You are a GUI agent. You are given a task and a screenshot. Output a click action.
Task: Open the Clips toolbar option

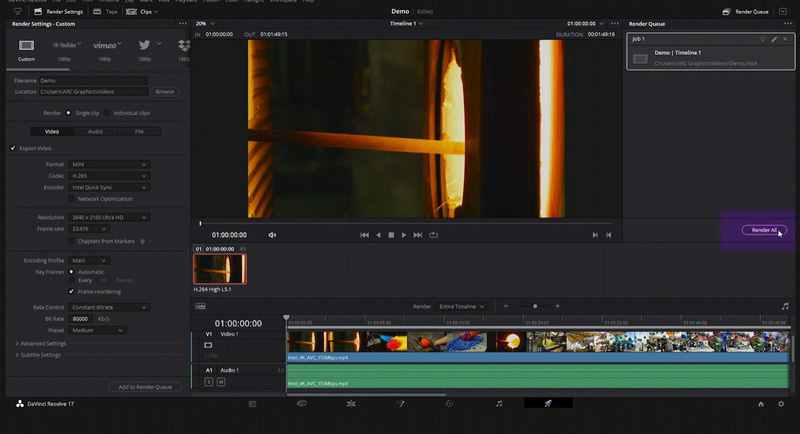[x=141, y=11]
